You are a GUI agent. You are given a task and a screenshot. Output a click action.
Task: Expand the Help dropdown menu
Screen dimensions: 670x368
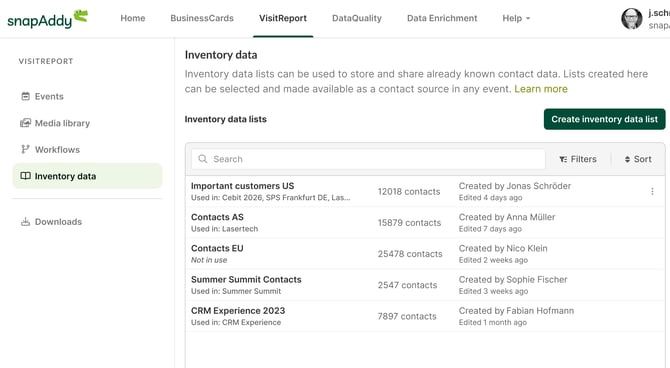pyautogui.click(x=516, y=18)
